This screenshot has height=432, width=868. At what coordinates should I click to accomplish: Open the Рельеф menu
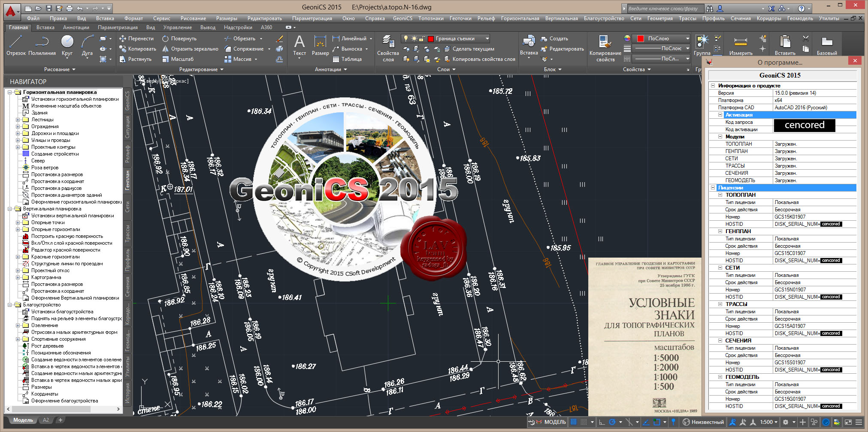tap(486, 18)
